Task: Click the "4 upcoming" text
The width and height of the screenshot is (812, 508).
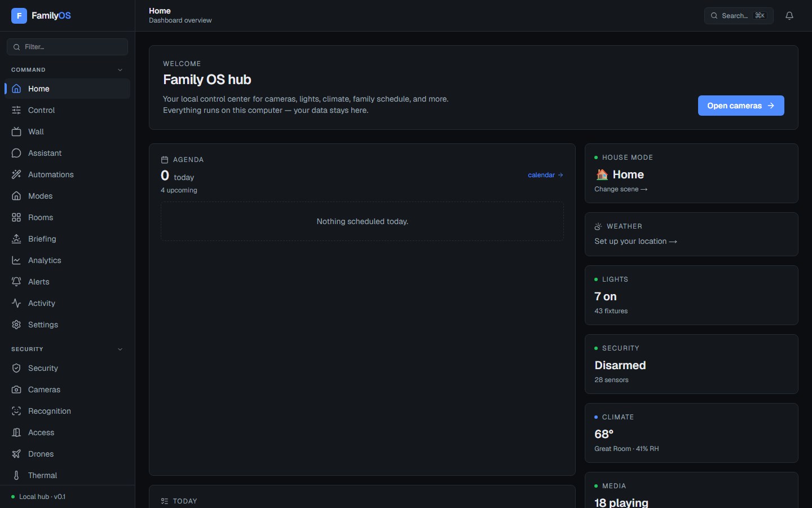Action: tap(179, 190)
